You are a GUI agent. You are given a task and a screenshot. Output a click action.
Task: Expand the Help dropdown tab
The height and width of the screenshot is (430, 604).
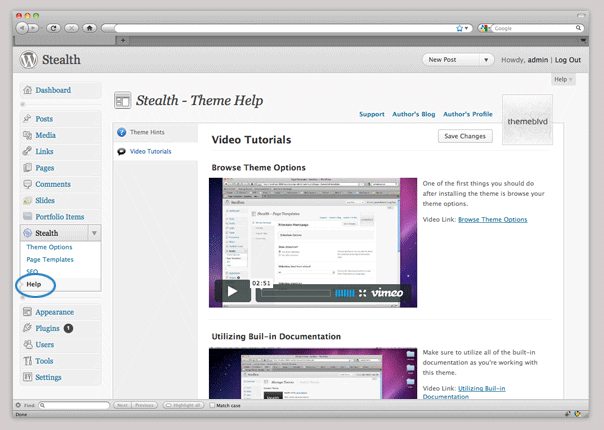(x=563, y=79)
